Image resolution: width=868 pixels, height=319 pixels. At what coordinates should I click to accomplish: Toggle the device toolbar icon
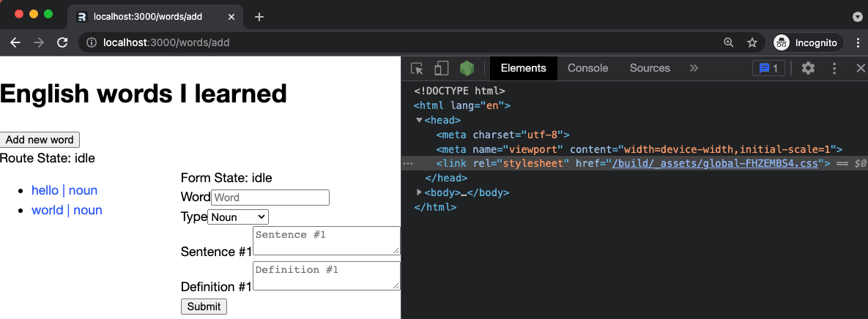click(441, 69)
